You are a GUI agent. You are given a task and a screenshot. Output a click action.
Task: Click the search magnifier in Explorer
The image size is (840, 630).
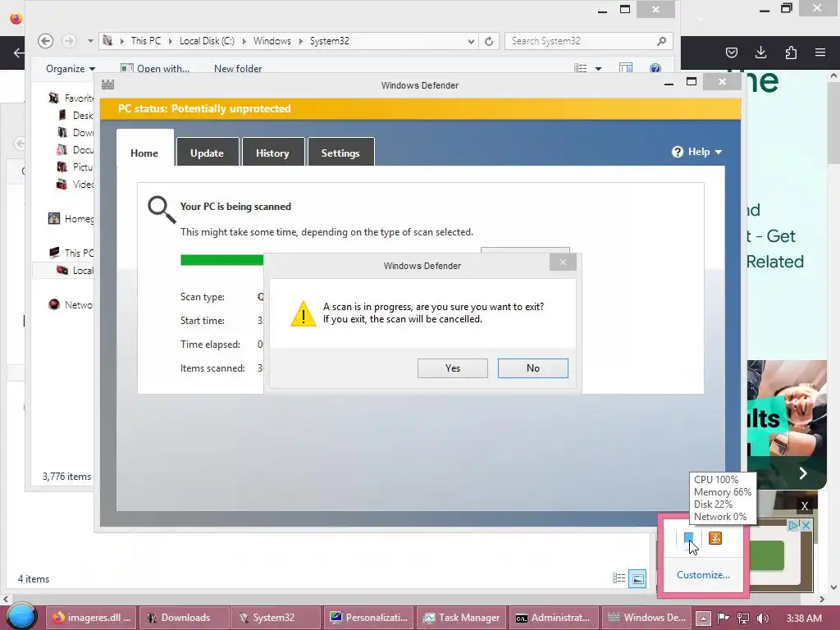(x=662, y=41)
